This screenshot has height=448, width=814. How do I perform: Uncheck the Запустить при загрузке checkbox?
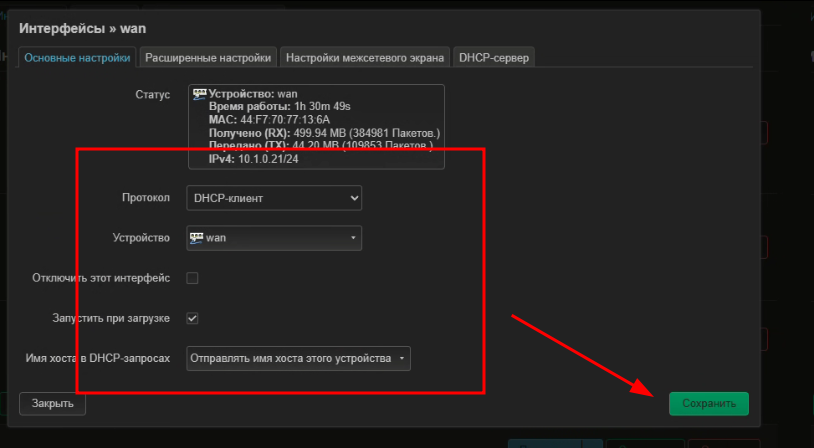point(193,318)
